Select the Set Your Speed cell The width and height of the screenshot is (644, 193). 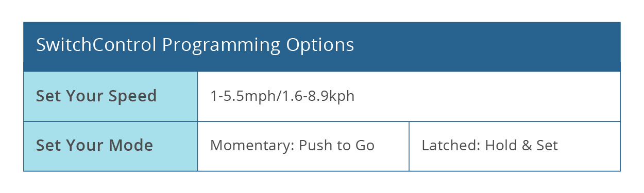[110, 96]
